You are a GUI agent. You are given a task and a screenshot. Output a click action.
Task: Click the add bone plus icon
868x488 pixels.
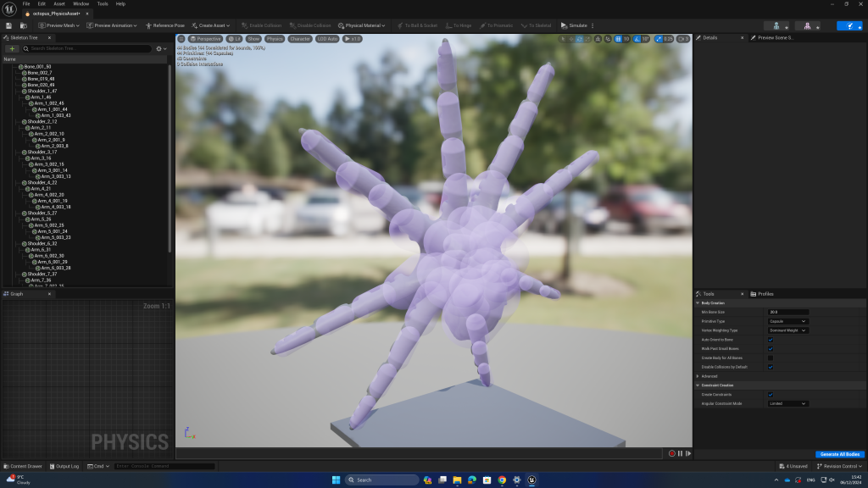(12, 48)
